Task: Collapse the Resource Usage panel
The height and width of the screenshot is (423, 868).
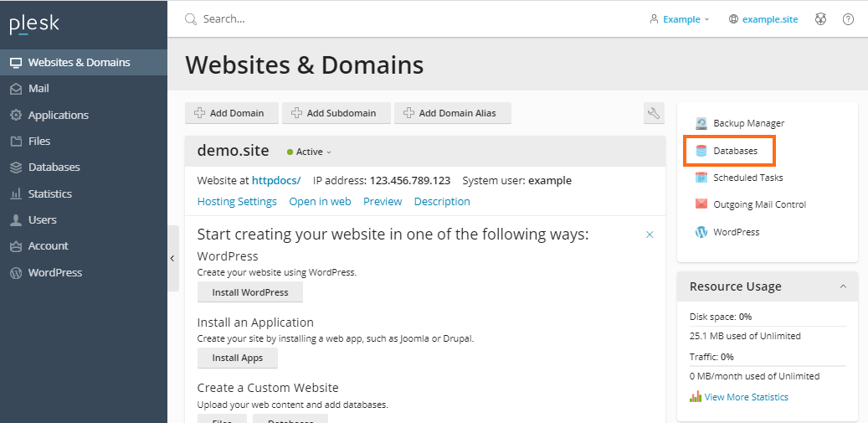Action: (842, 286)
